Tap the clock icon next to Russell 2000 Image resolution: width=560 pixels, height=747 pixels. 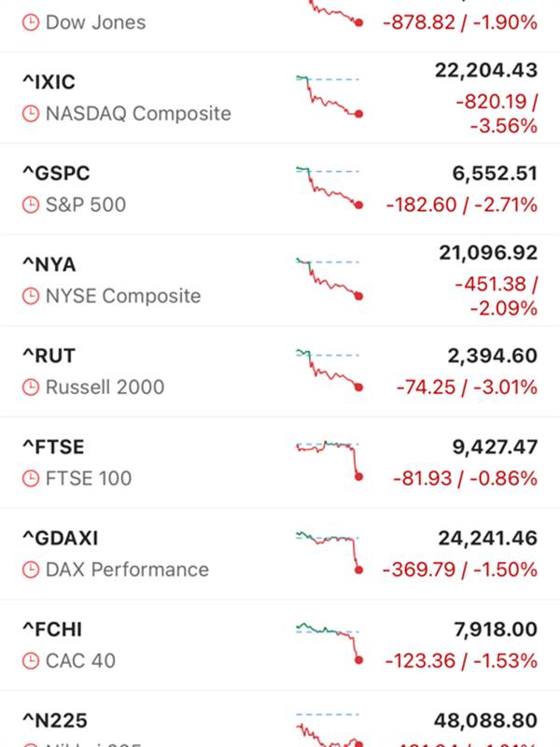click(x=32, y=388)
